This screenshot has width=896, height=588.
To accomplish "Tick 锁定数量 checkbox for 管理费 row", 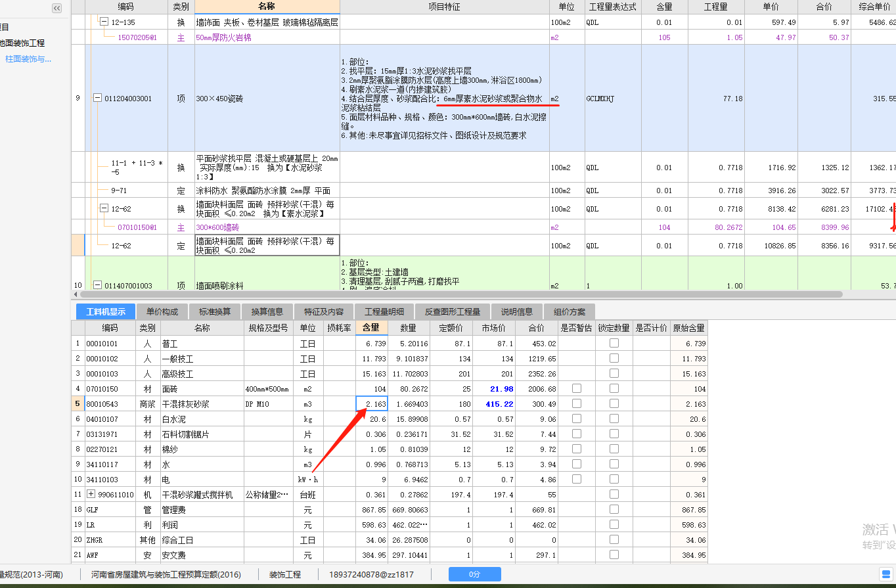I will click(614, 509).
